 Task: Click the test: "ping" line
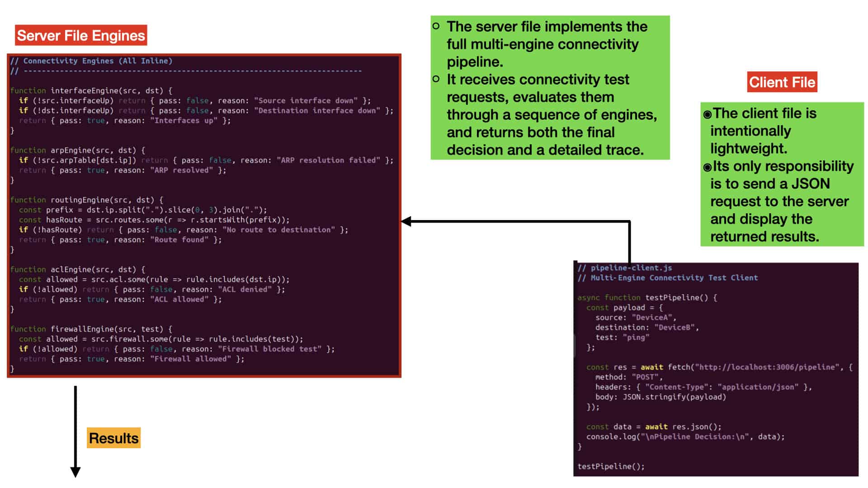click(x=623, y=338)
